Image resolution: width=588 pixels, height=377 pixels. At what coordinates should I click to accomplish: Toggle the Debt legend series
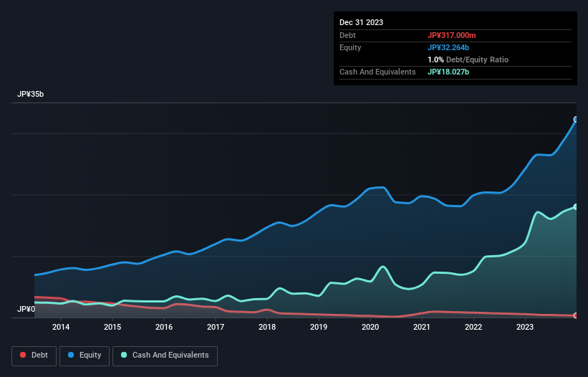pos(33,355)
